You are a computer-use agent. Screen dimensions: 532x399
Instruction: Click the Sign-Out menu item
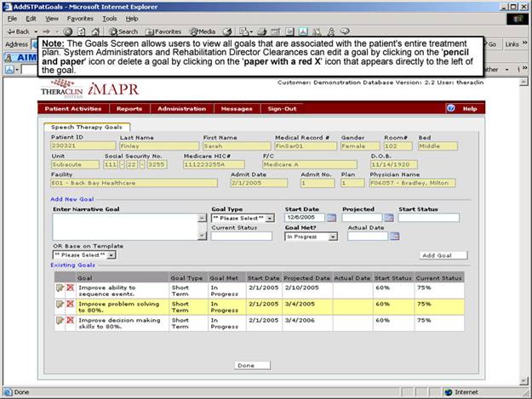[282, 109]
